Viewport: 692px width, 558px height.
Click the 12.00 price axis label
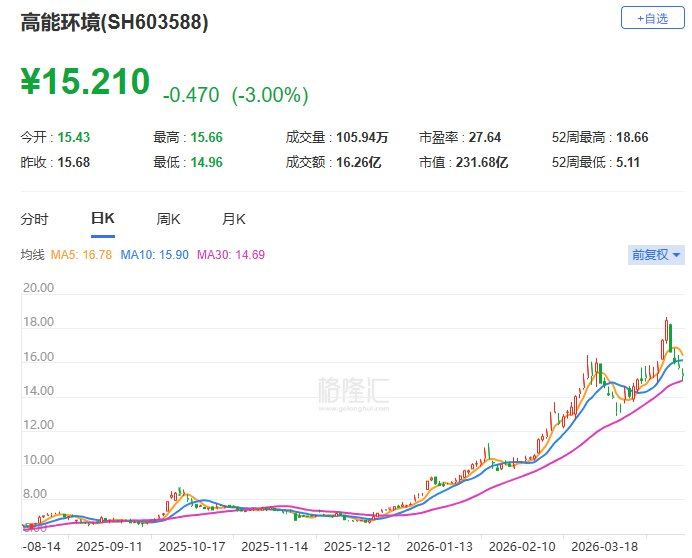(38, 425)
